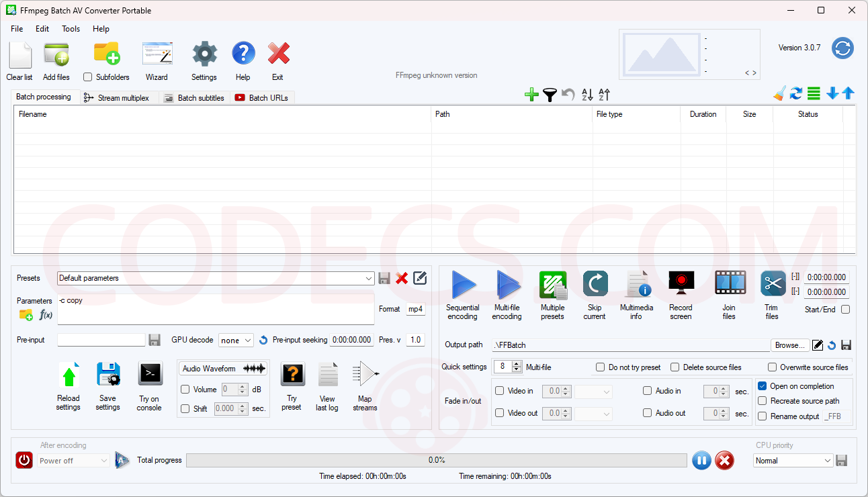Open GPU decode dropdown
868x497 pixels.
[x=236, y=340]
